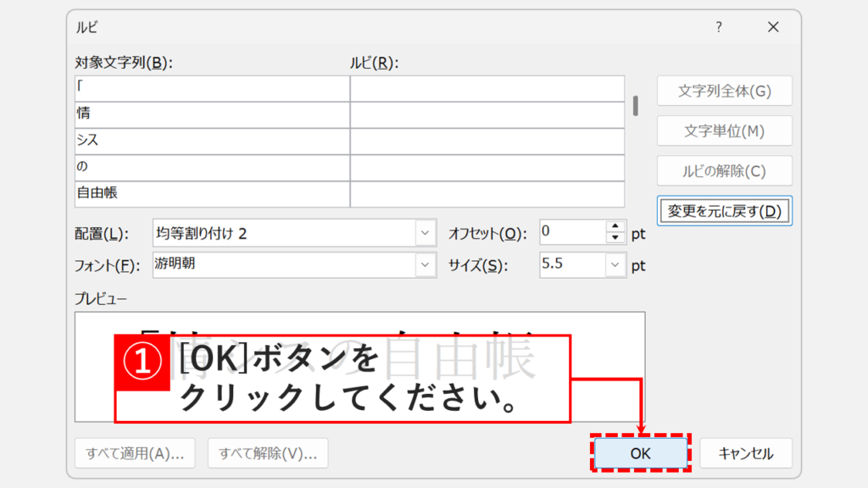Click the ルビ field next to 情
Viewport: 868px width, 488px height.
[x=487, y=111]
